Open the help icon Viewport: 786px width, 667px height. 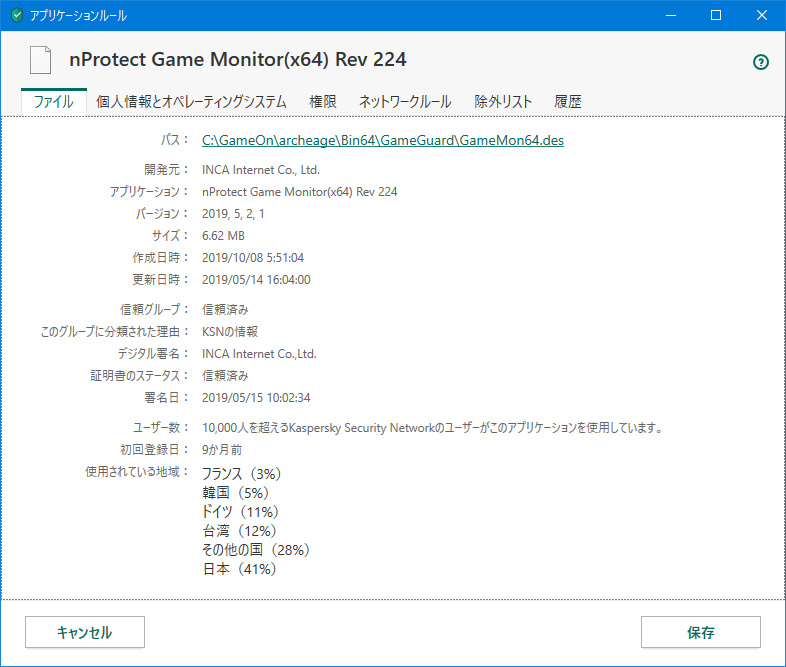tap(760, 62)
